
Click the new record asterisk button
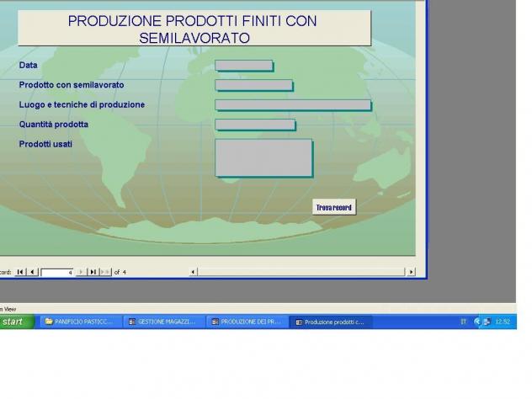105,272
